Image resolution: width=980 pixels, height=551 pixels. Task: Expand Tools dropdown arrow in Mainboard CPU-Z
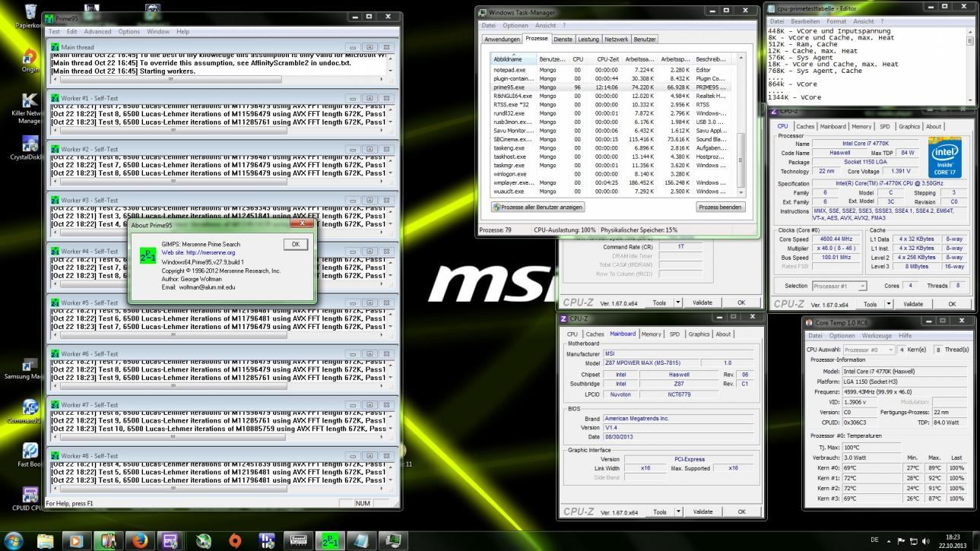(678, 511)
